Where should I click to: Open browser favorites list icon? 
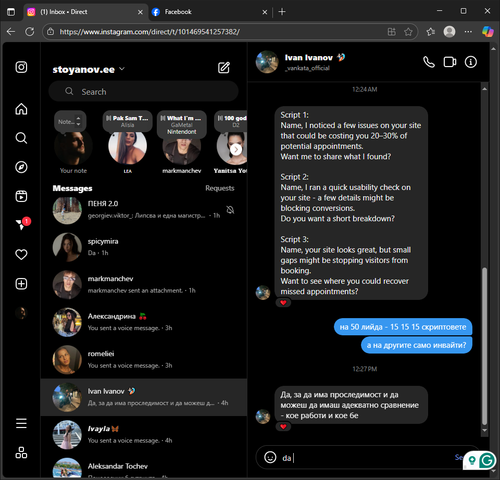tap(430, 32)
